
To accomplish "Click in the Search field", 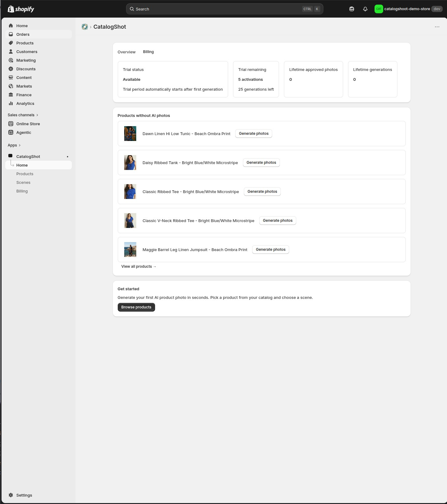I will 224,9.
